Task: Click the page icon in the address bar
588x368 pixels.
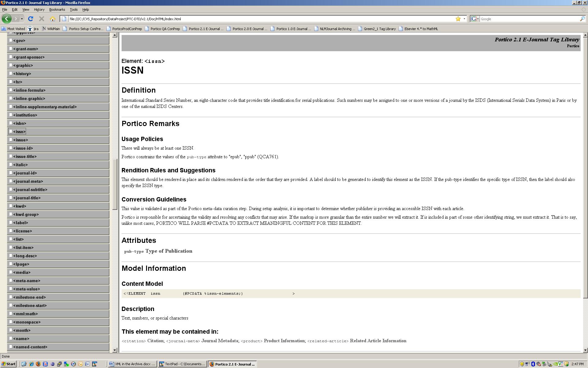Action: pyautogui.click(x=64, y=19)
